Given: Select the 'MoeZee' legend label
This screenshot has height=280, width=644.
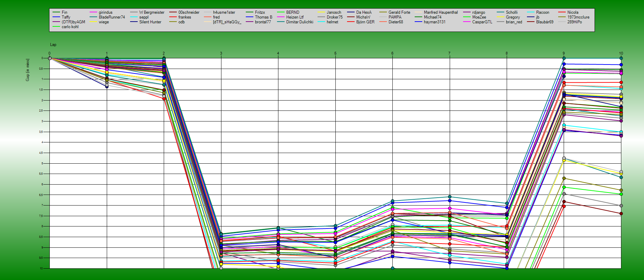Looking at the screenshot, I should point(479,17).
